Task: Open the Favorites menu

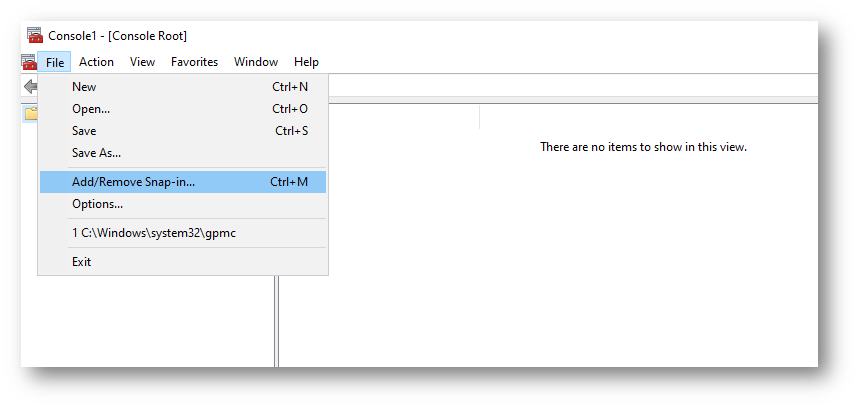Action: coord(194,62)
